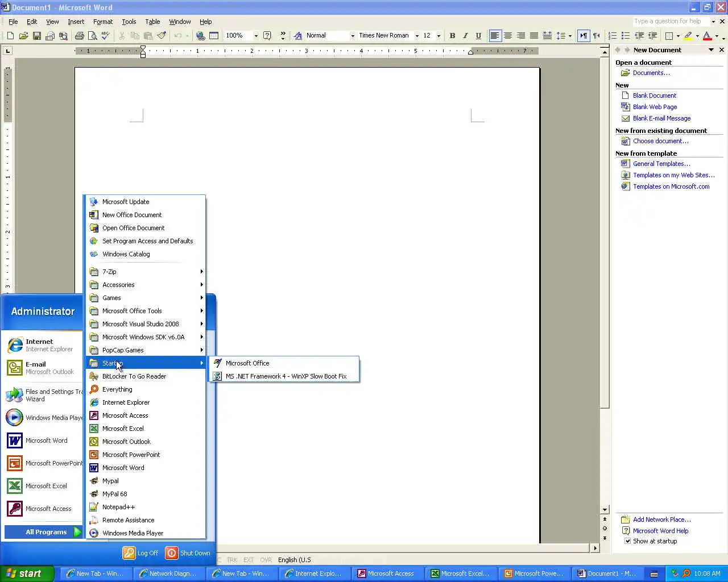Image resolution: width=728 pixels, height=582 pixels.
Task: Switch to Microsoft Excel taskbar button
Action: [460, 573]
